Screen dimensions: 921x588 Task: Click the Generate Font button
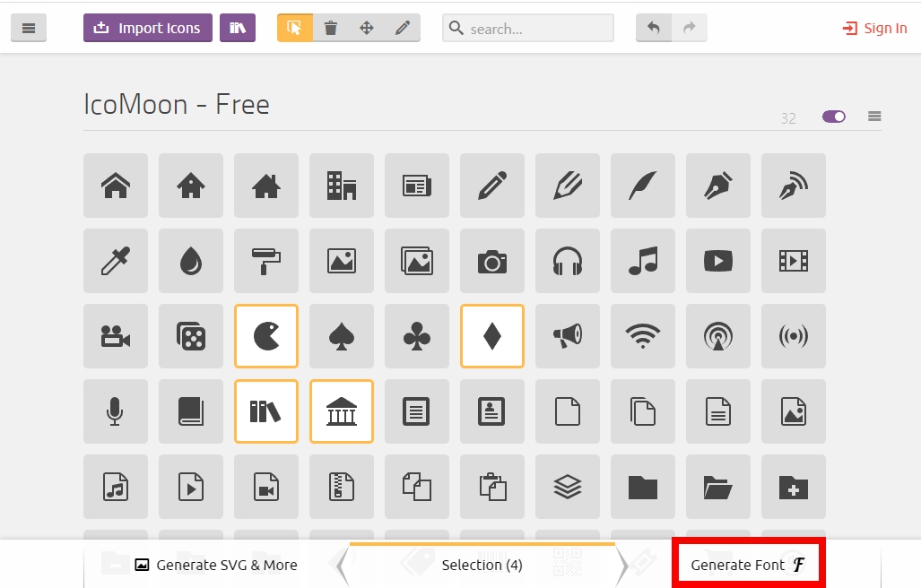point(749,565)
